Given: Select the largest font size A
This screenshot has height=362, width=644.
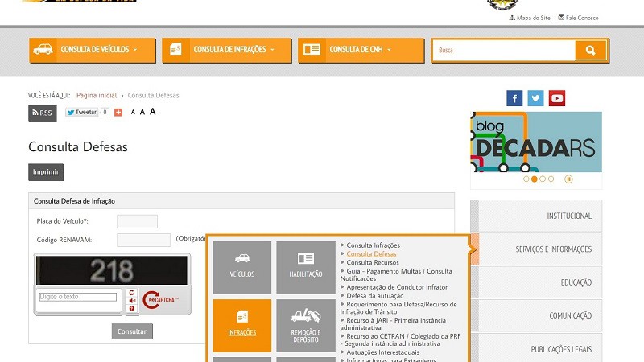Looking at the screenshot, I should point(152,112).
